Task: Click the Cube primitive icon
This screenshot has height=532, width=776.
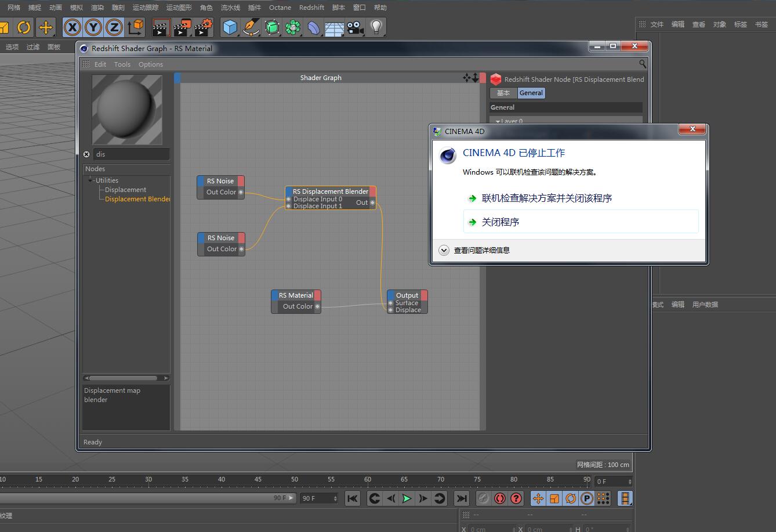Action: pyautogui.click(x=230, y=27)
